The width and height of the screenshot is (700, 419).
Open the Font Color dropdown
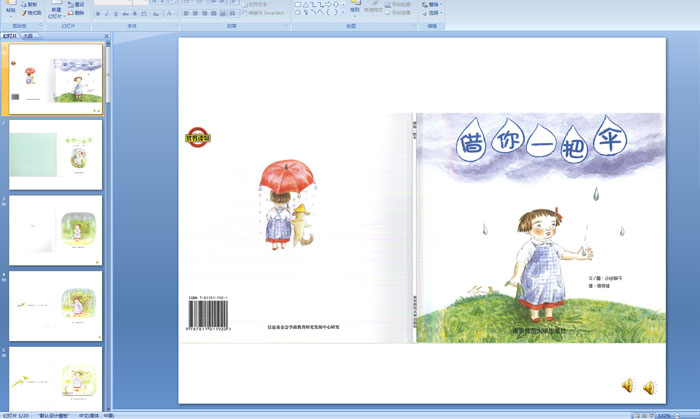pos(171,14)
